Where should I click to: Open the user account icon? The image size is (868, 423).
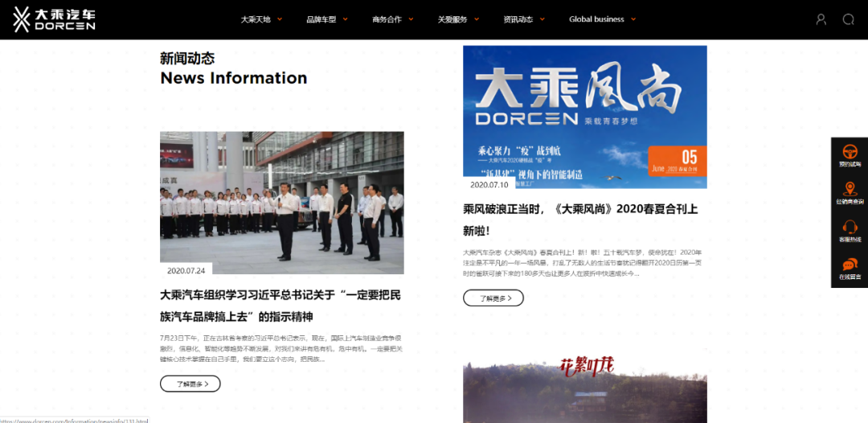click(x=821, y=19)
